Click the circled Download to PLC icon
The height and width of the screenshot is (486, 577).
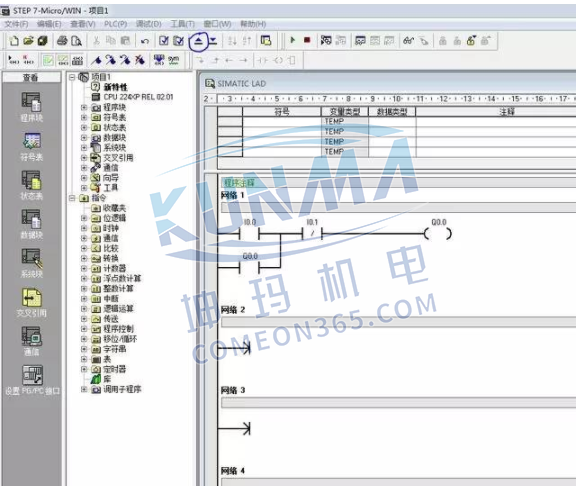coord(199,41)
